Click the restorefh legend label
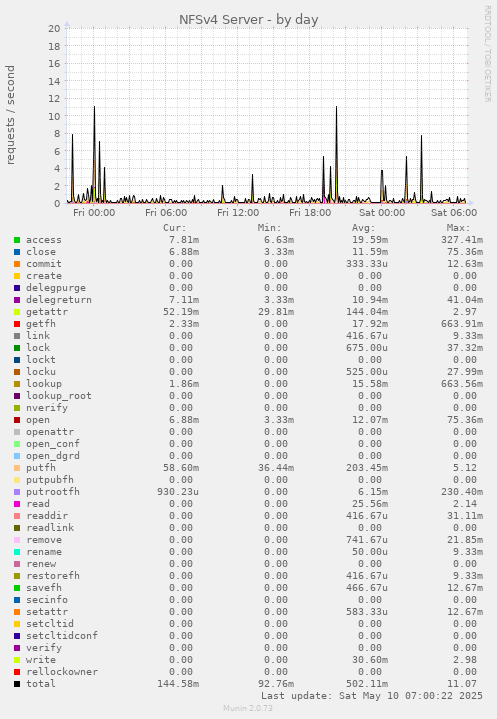The image size is (497, 719). click(53, 575)
